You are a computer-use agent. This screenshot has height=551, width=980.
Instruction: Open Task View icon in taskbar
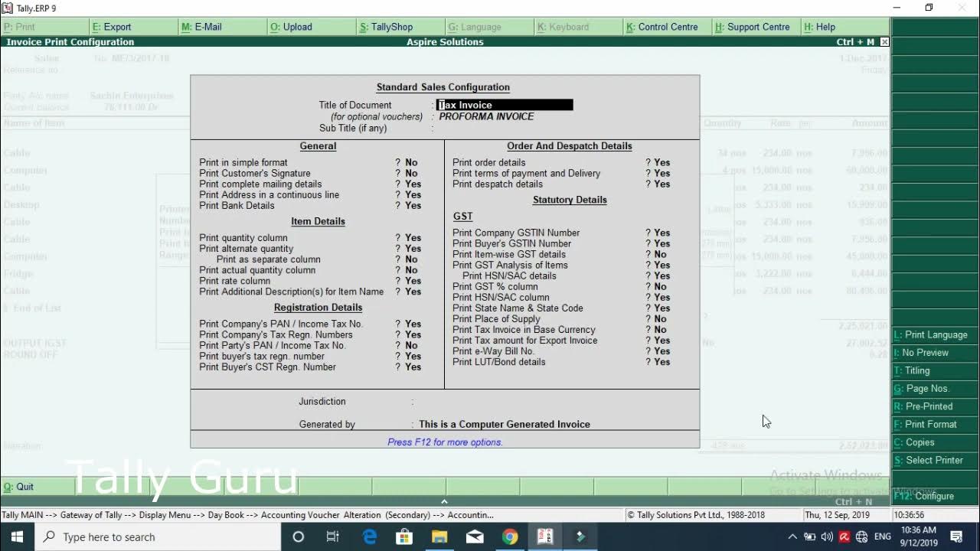[x=333, y=536]
